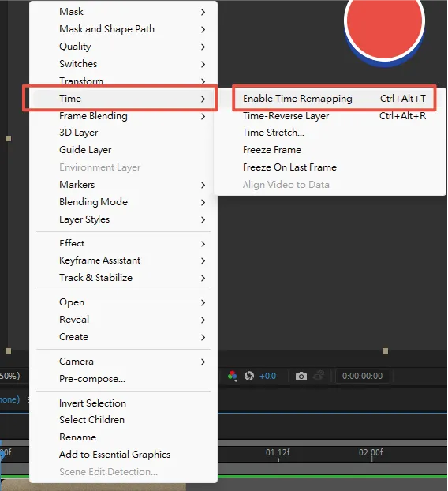The height and width of the screenshot is (491, 448).
Task: Click the 0:00:00:00 preview timecode
Action: coord(362,376)
